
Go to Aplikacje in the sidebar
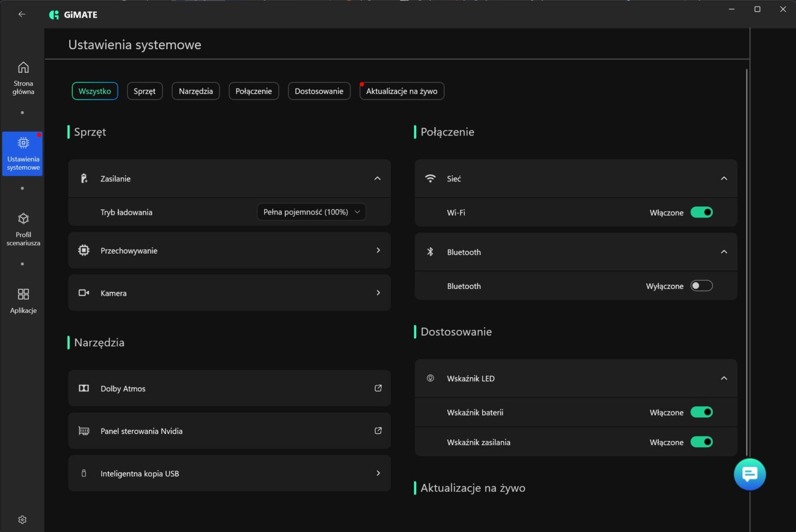click(x=23, y=300)
